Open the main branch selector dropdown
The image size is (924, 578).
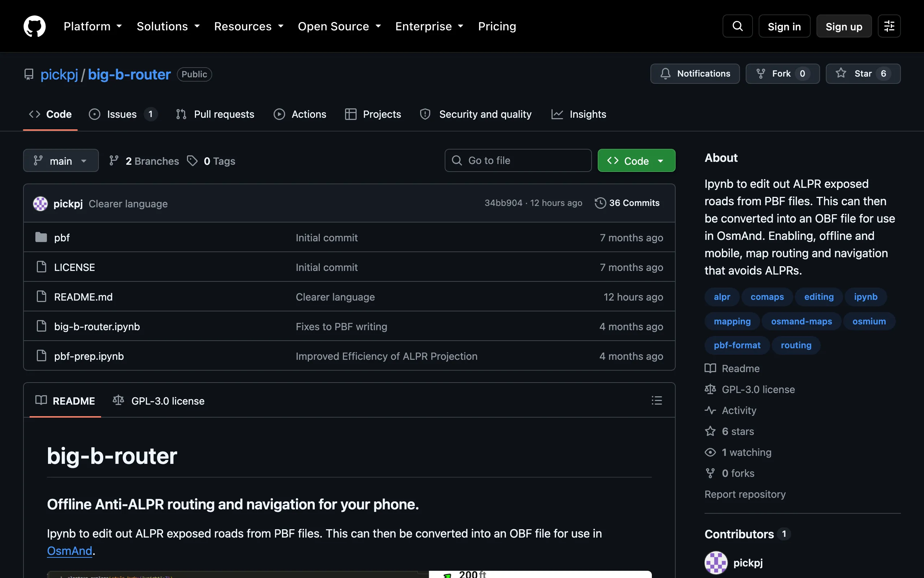click(61, 160)
